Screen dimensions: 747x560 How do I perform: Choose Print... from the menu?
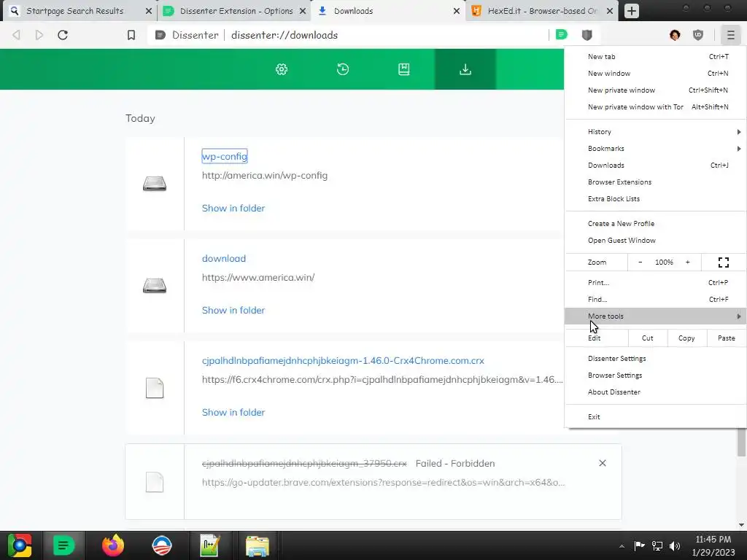pyautogui.click(x=656, y=282)
